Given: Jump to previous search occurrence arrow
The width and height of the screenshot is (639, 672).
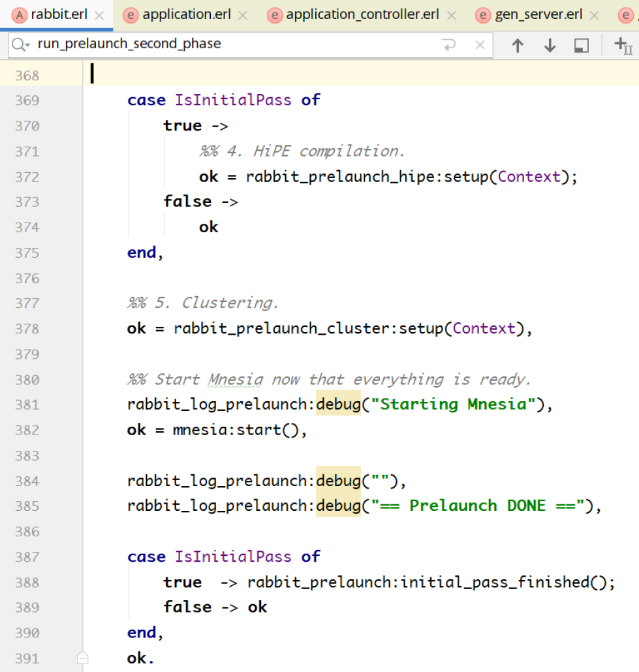Looking at the screenshot, I should (518, 45).
